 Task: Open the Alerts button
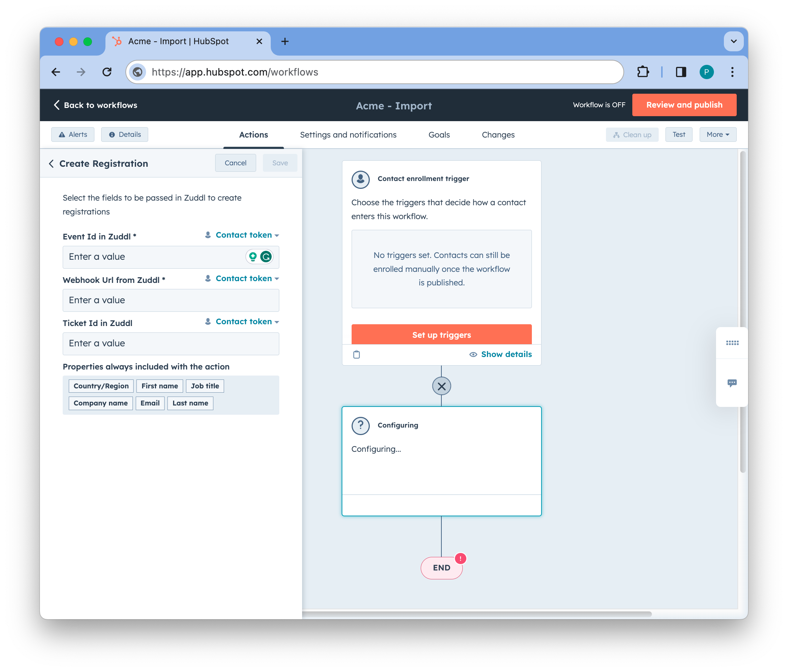coord(73,135)
